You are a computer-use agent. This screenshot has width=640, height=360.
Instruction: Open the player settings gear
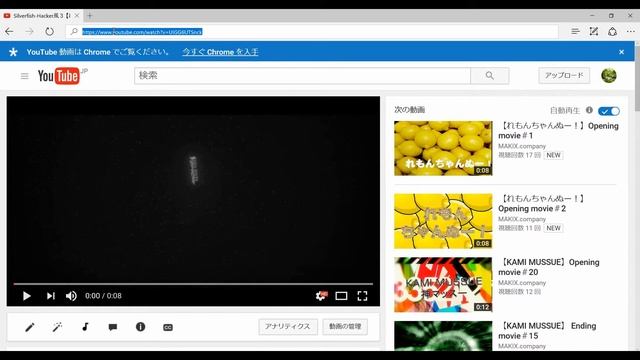(x=321, y=296)
